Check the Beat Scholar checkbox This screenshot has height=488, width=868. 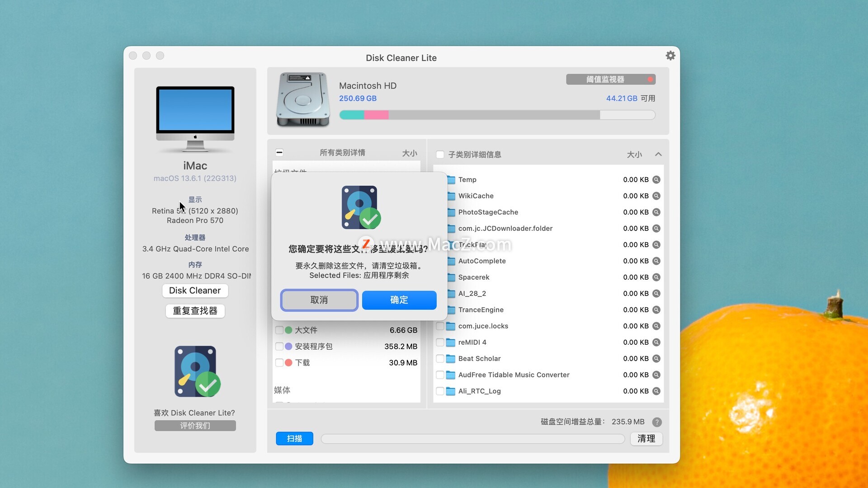[440, 359]
